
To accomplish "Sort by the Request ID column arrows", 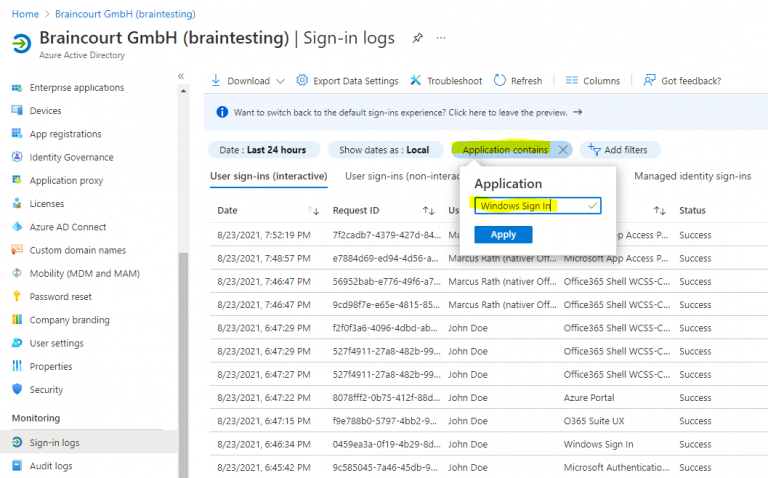I will coord(429,211).
